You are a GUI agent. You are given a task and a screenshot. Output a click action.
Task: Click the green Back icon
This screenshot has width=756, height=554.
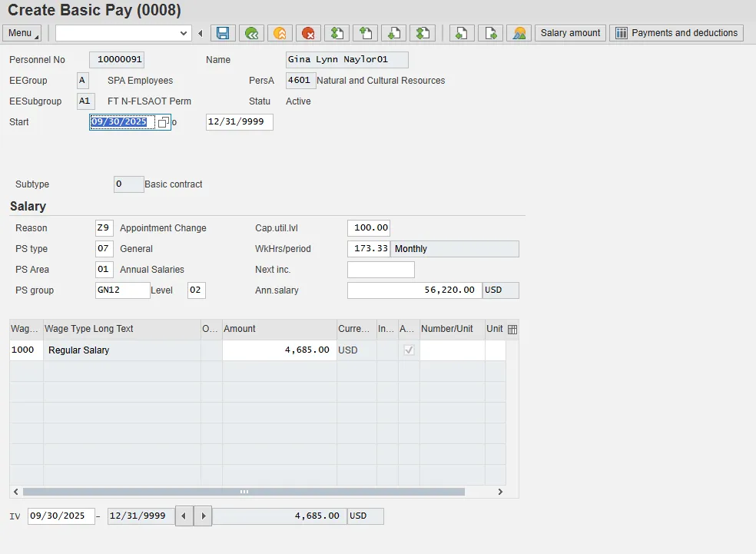251,33
